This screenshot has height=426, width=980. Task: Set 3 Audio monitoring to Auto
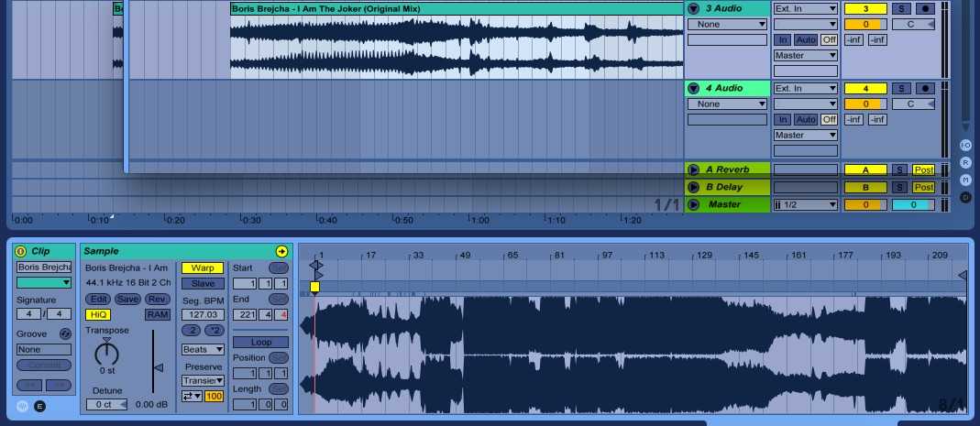tap(806, 40)
